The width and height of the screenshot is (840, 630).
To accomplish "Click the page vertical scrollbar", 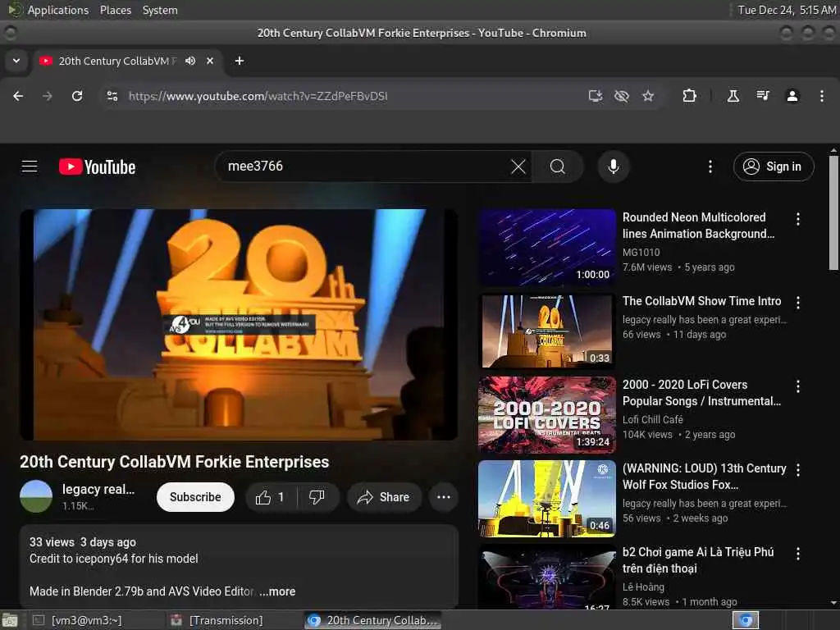I will click(833, 213).
